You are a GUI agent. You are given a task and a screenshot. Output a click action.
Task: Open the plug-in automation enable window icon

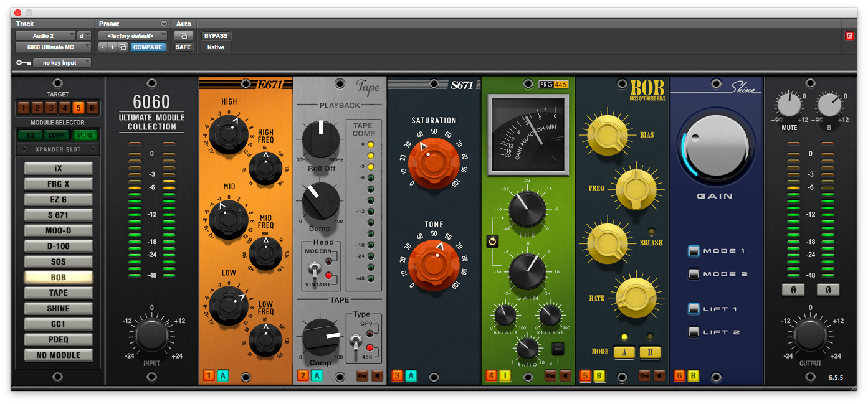(x=184, y=35)
